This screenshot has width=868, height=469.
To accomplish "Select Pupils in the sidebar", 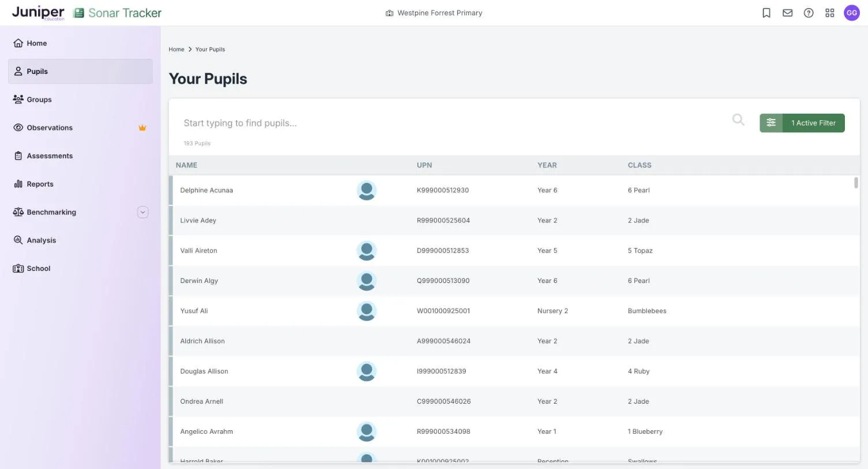I will [80, 72].
